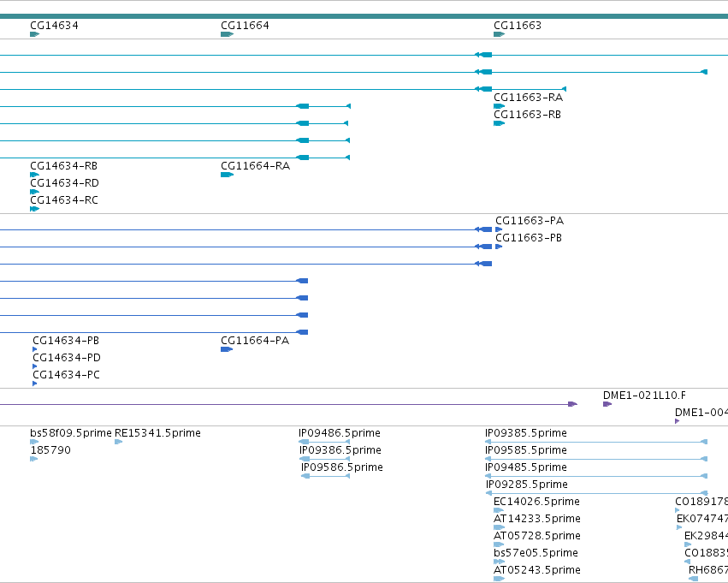Click the CG11664 gene name label
Image resolution: width=728 pixels, height=583 pixels.
pos(246,26)
